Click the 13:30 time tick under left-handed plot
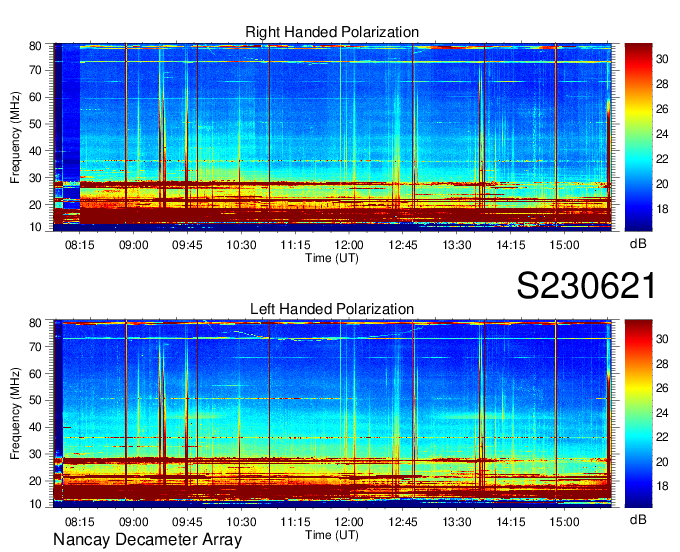This screenshot has height=552, width=680. pyautogui.click(x=457, y=522)
